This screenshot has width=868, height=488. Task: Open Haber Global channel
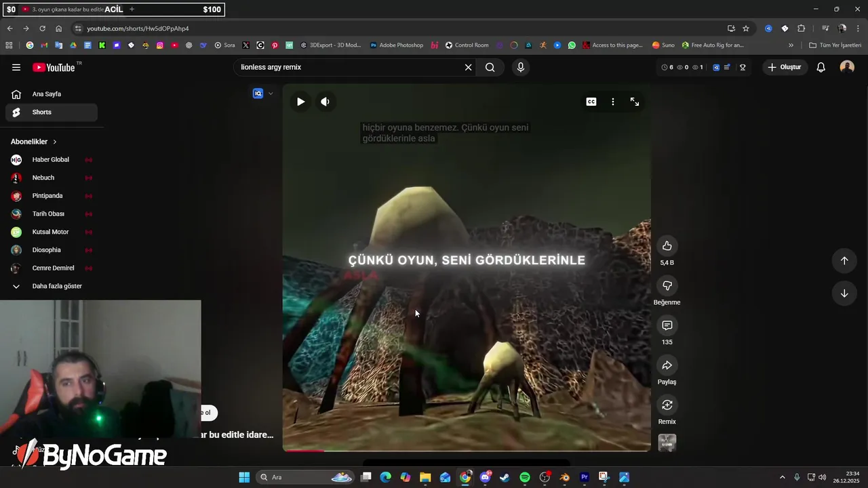52,160
